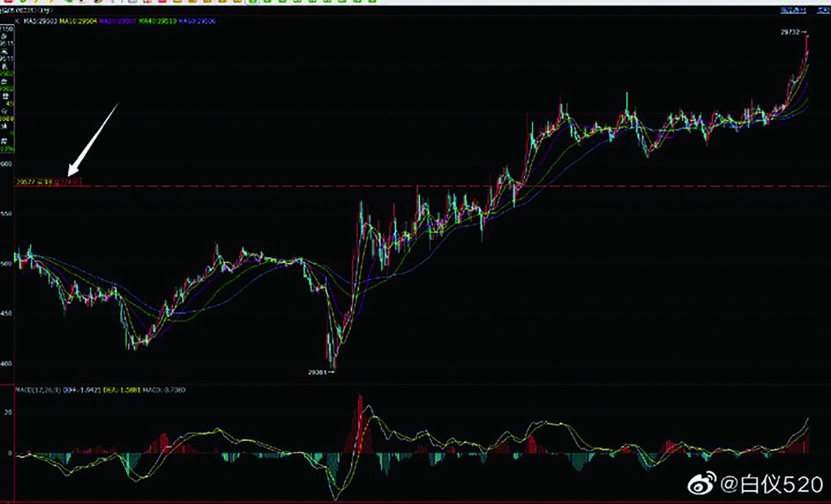Click the 550 price axis label
The width and height of the screenshot is (831, 504).
tap(6, 214)
